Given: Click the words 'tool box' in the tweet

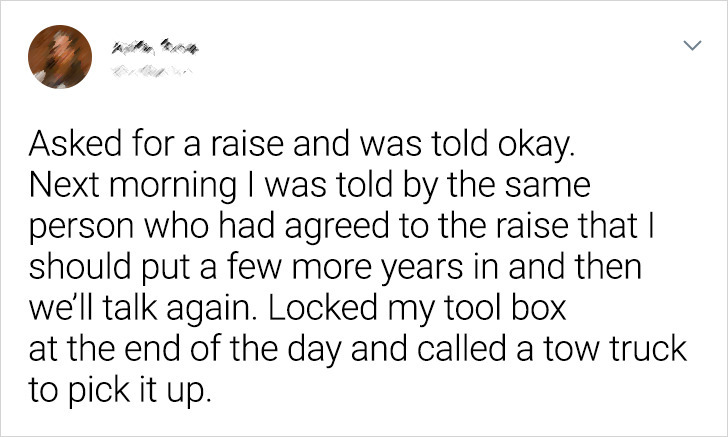Looking at the screenshot, I should point(505,307).
